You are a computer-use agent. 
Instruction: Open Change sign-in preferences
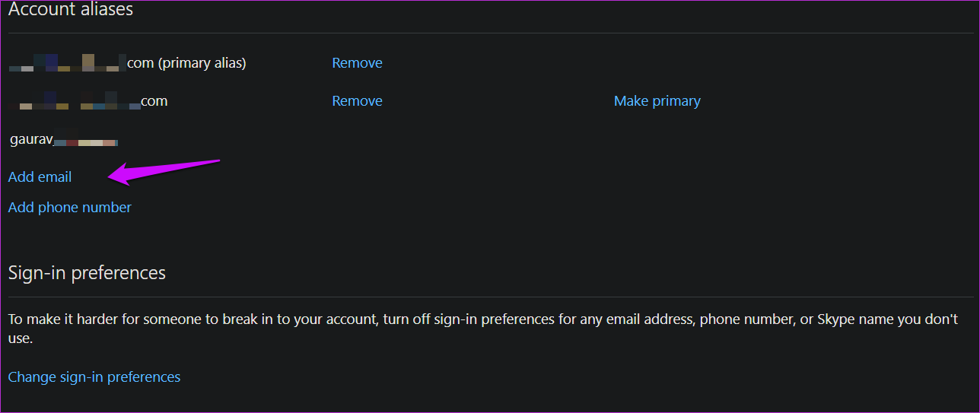pyautogui.click(x=94, y=377)
